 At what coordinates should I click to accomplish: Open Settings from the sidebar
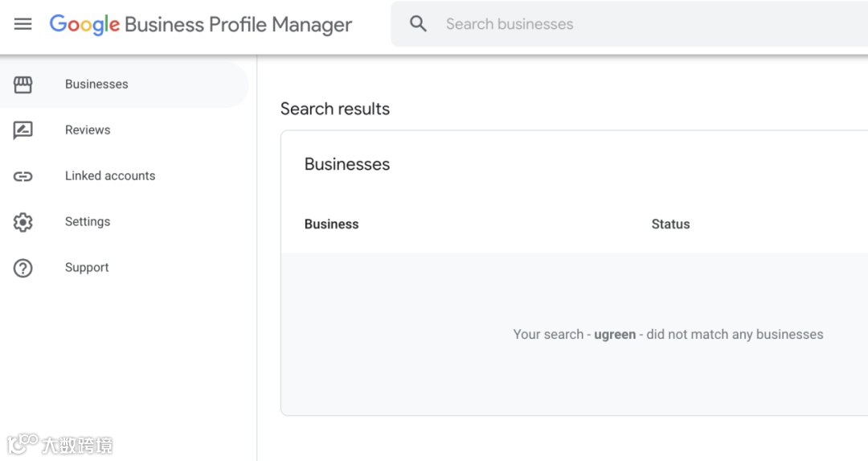(88, 222)
